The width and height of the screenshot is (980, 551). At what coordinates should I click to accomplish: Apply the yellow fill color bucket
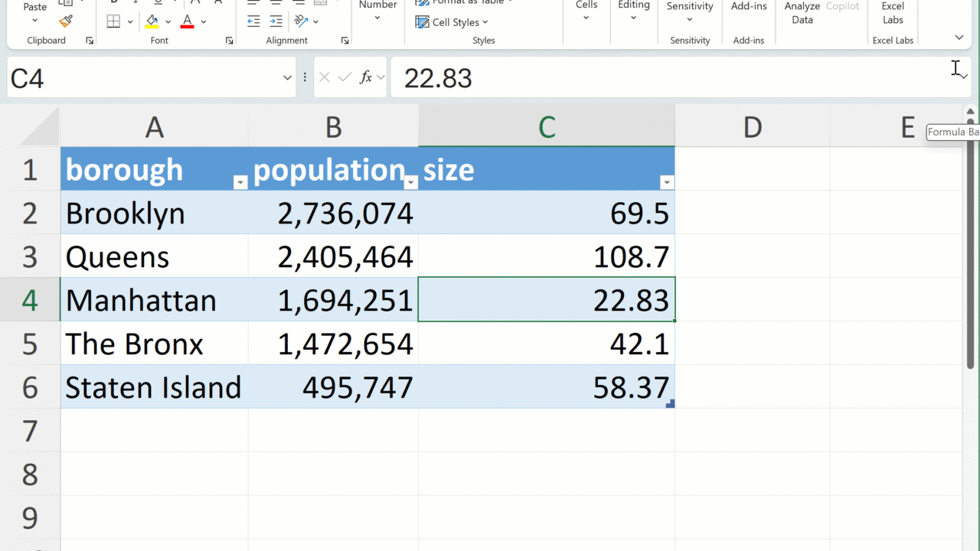[152, 21]
